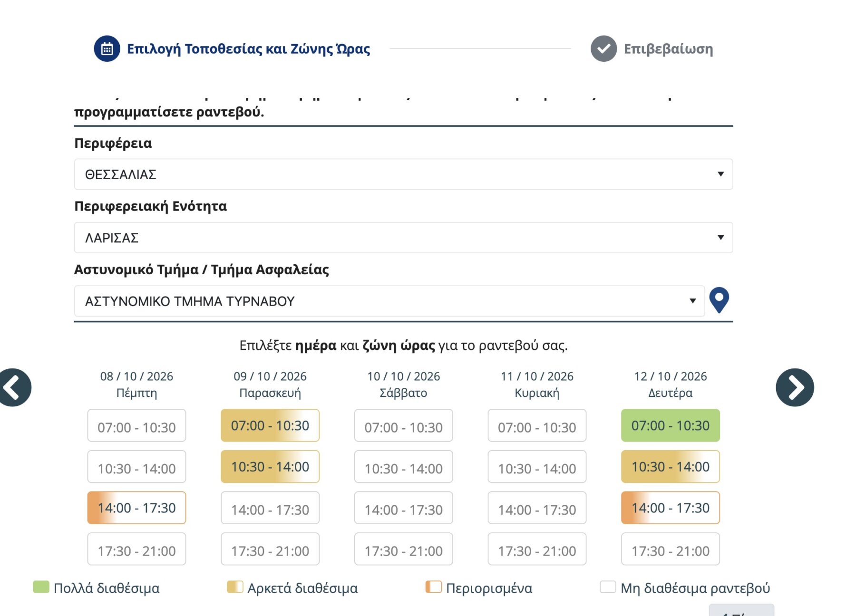Screen dimensions: 856x616
Task: Expand the ΑΣΤΥΝΟΜΙΚΟ ΤΜΗΜΑ ΤΥΡΝΑΒΟΥ dropdown
Action: pos(389,301)
